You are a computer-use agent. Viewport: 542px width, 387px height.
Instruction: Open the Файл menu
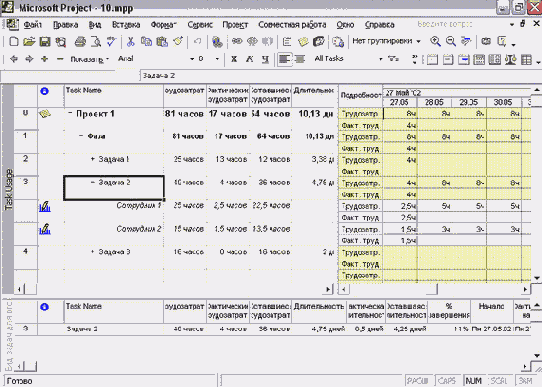33,25
